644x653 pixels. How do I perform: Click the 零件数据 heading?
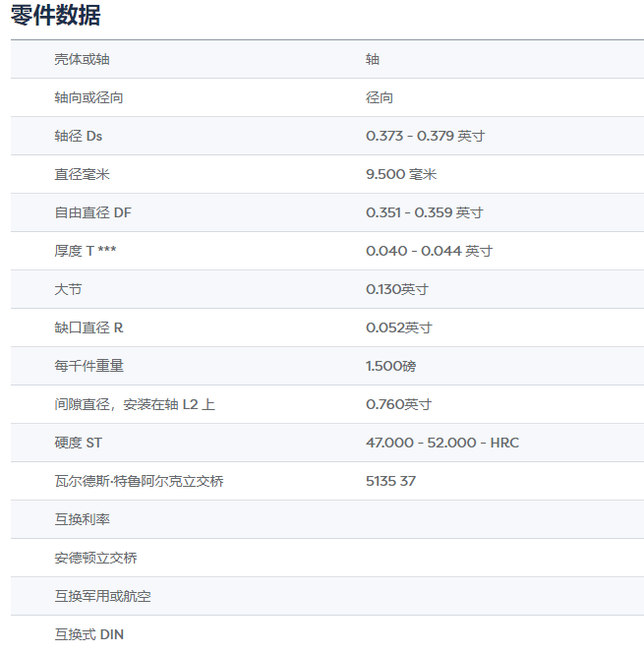tap(55, 16)
